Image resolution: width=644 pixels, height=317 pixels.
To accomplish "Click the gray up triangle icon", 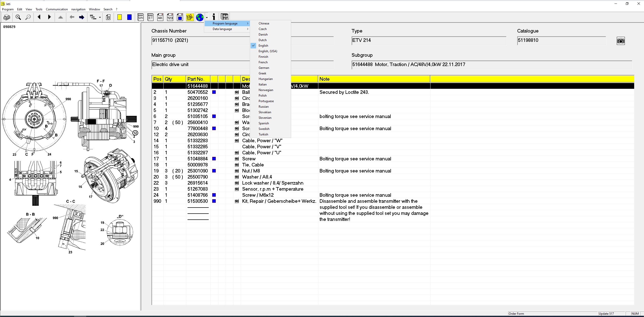I will point(60,17).
